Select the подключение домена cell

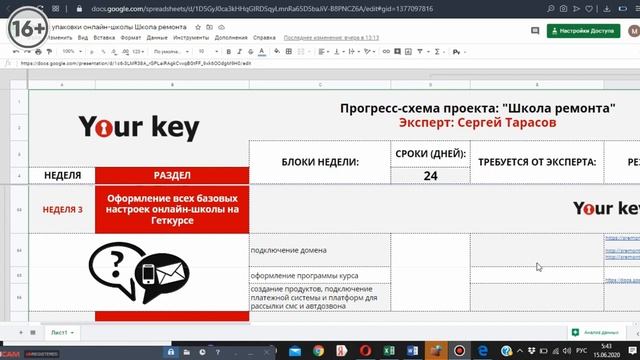[320, 250]
